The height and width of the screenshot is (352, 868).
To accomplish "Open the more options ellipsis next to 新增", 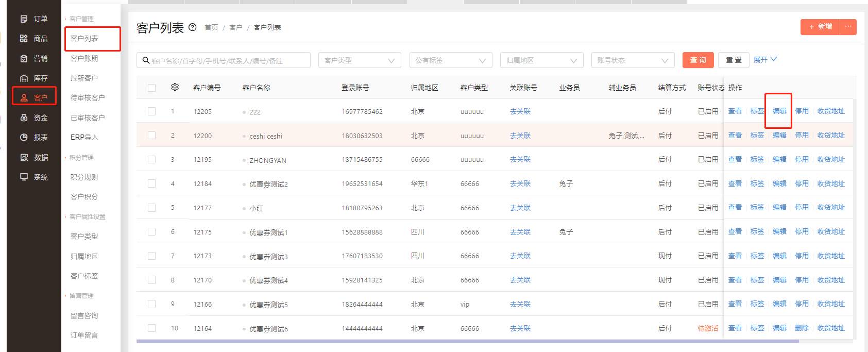I will (848, 27).
